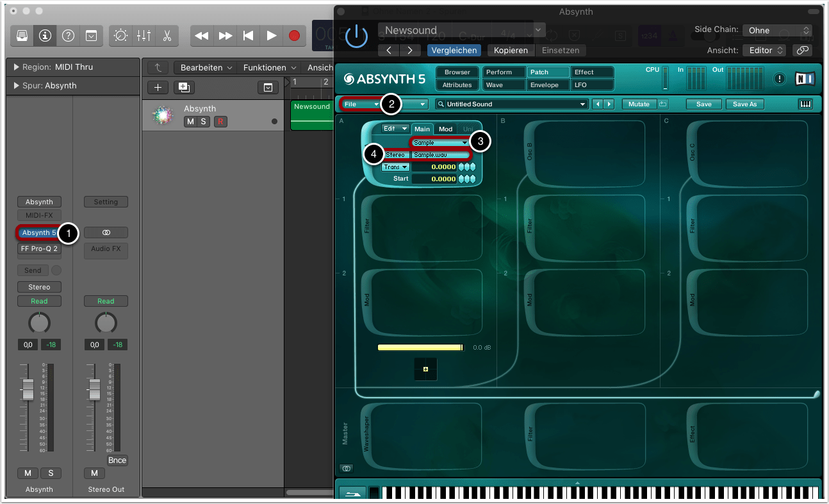Viewport: 829px width, 504px height.
Task: Open the Absynth File dropdown menu
Action: (x=361, y=104)
